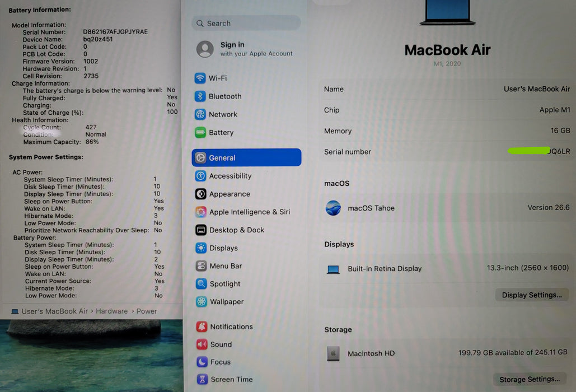Viewport: 576px width, 392px height.
Task: Click Power in the path bar
Action: click(147, 311)
